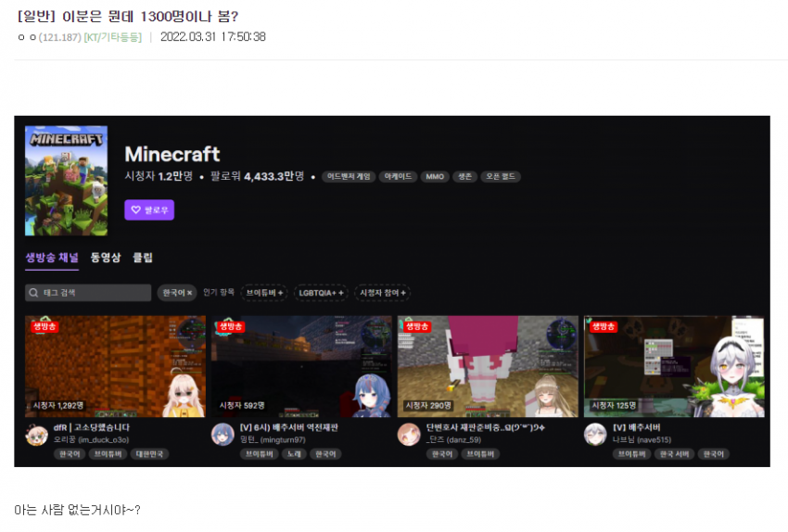
Task: Switch to the 동영상 tab
Action: [106, 258]
